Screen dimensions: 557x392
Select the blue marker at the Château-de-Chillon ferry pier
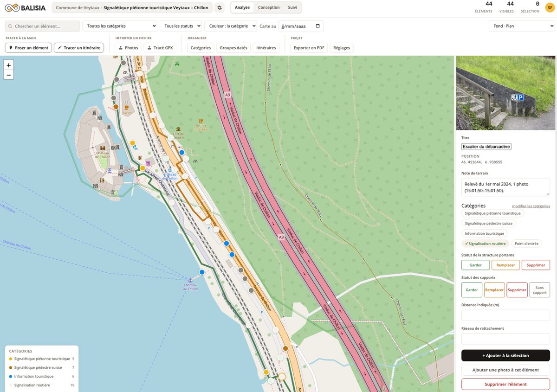[x=202, y=272]
